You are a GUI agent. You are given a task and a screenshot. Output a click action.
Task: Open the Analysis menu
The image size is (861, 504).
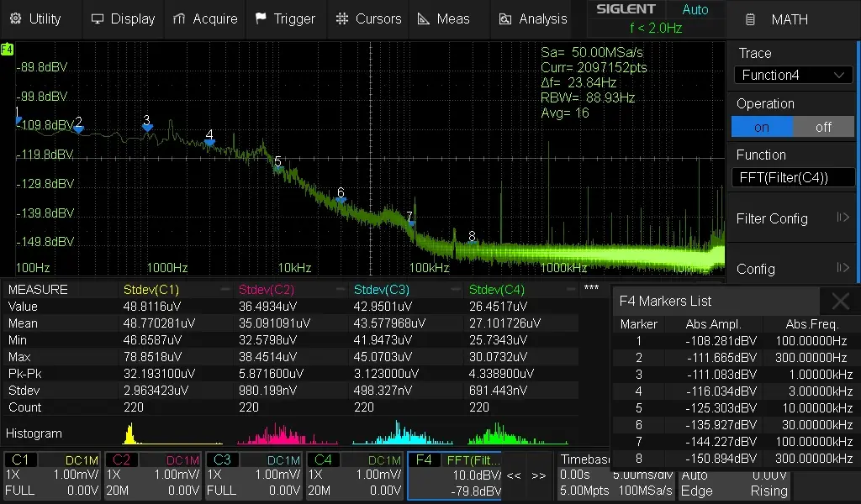tap(533, 18)
